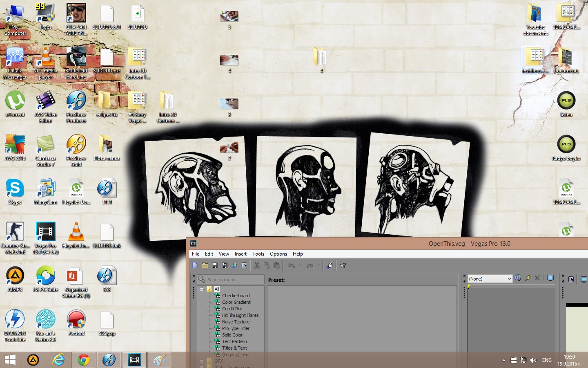This screenshot has height=368, width=588.
Task: Open Internet Explorer from the taskbar
Action: [x=59, y=360]
